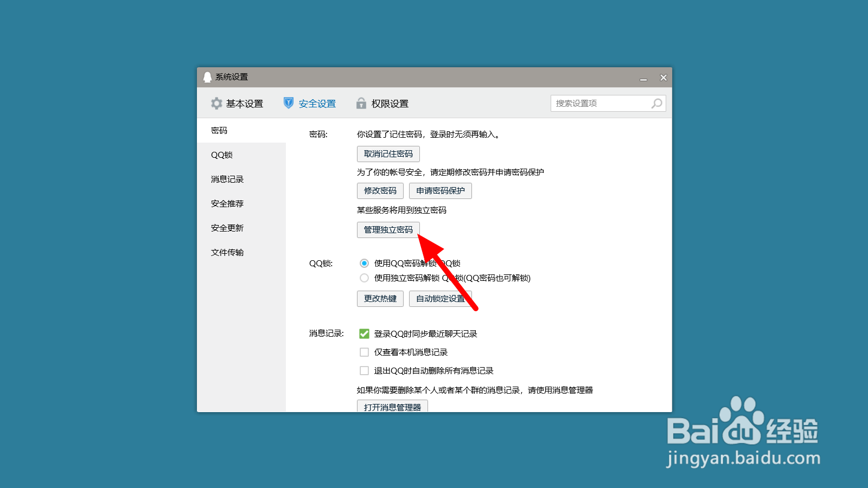Select 安全推荐 in the left sidebar
The width and height of the screenshot is (868, 488).
[x=241, y=204]
